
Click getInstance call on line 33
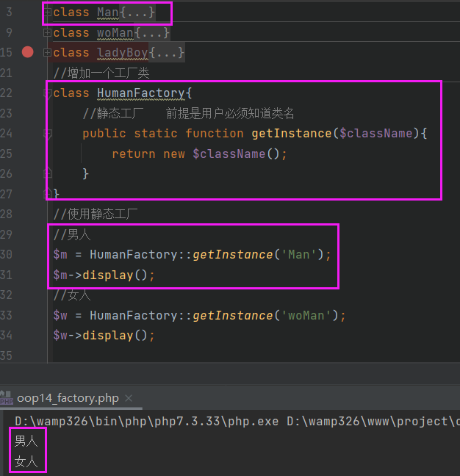[233, 315]
